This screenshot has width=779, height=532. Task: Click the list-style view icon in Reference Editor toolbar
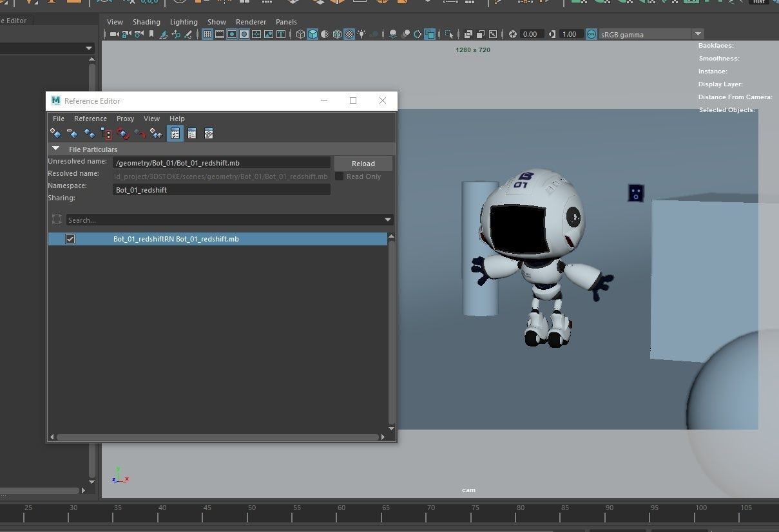192,133
